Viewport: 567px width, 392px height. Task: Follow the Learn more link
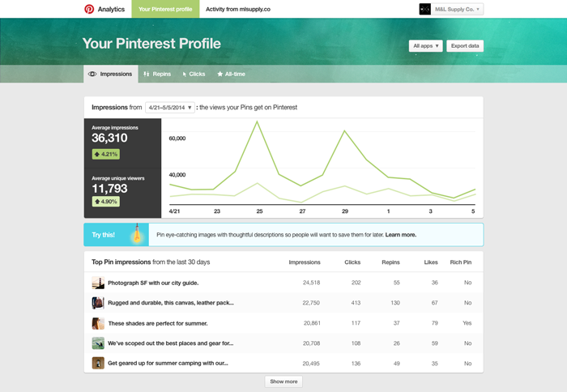click(401, 235)
